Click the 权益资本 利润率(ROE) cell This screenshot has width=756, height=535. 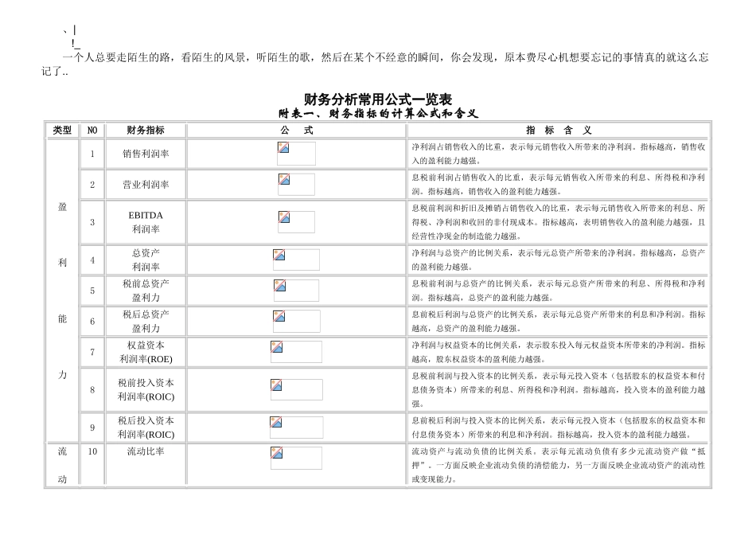click(146, 352)
